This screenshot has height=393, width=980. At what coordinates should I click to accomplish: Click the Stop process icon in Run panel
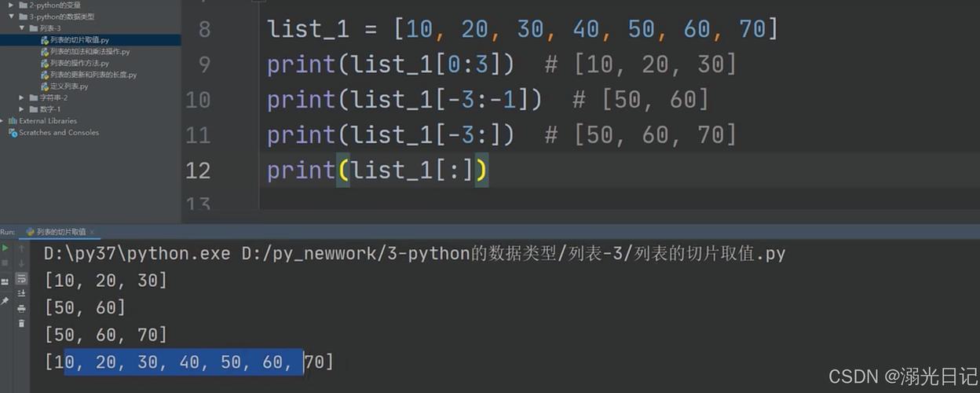click(5, 263)
